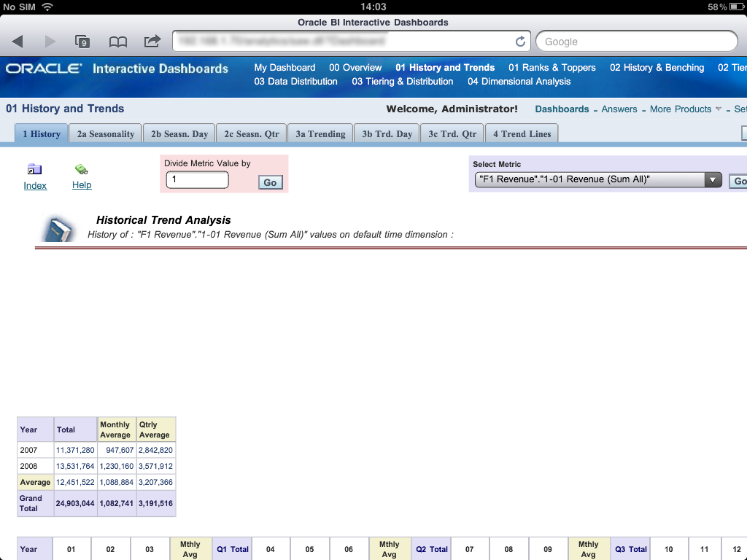The height and width of the screenshot is (560, 747).
Task: Focus the Divide Metric Value input field
Action: [197, 179]
